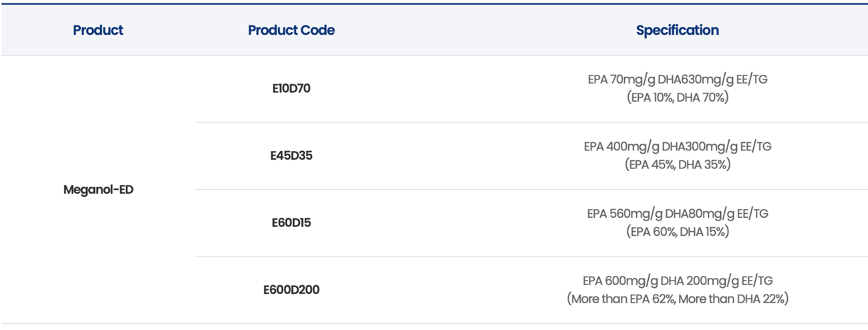
Task: Select product code E10D70
Action: tap(291, 88)
